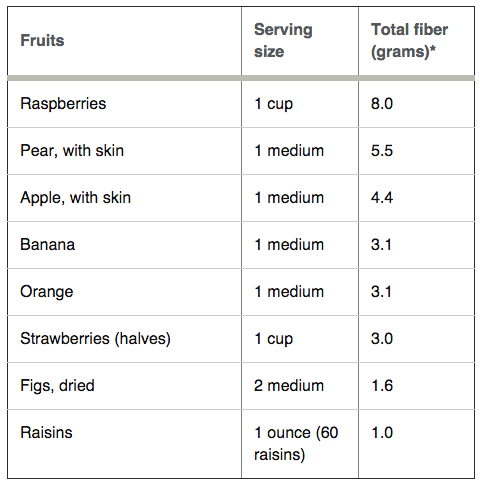Select the 4.4 fiber value

tap(382, 197)
